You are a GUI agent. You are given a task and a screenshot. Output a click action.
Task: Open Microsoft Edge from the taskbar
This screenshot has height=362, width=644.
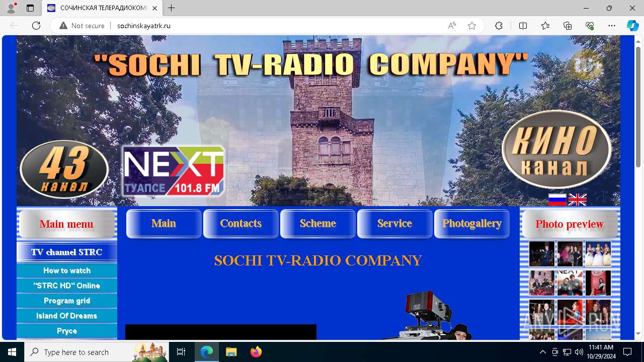coord(207,352)
